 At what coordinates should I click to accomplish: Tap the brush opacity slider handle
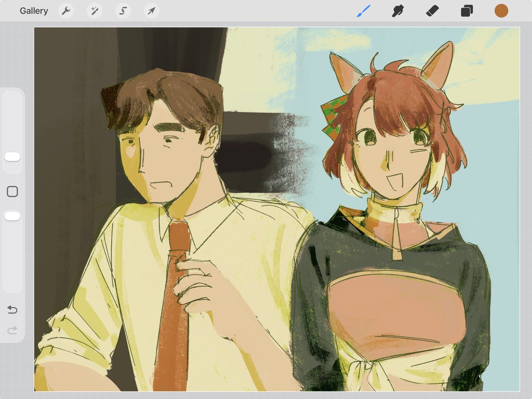click(12, 216)
